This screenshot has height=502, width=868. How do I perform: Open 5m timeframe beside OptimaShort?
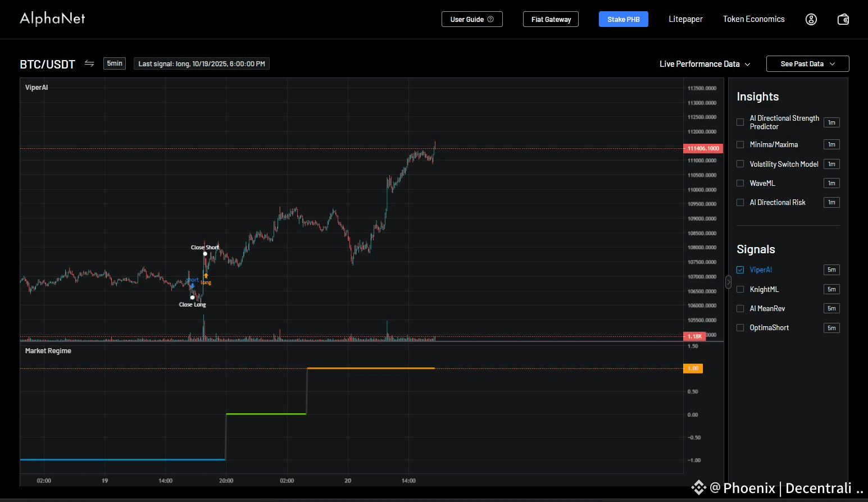(831, 328)
